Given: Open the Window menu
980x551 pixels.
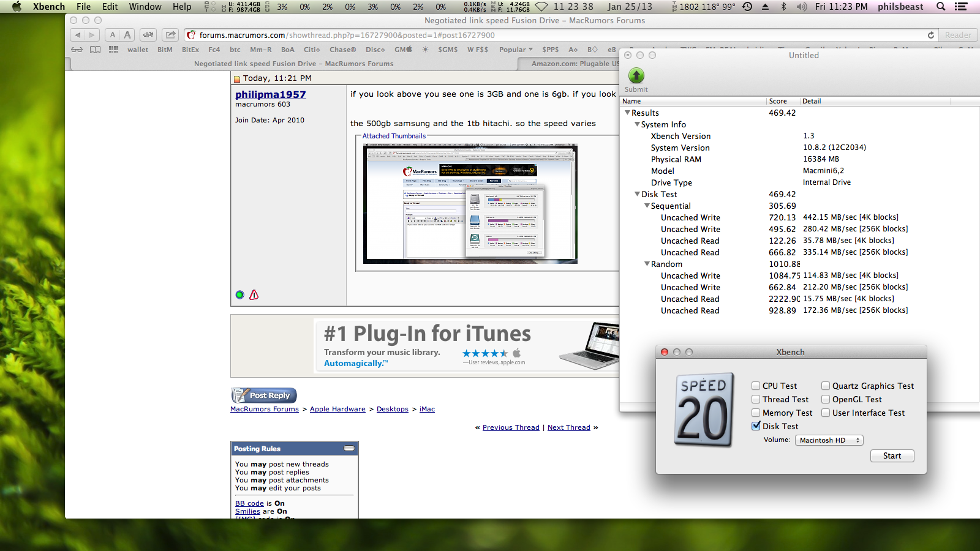Looking at the screenshot, I should (x=145, y=7).
